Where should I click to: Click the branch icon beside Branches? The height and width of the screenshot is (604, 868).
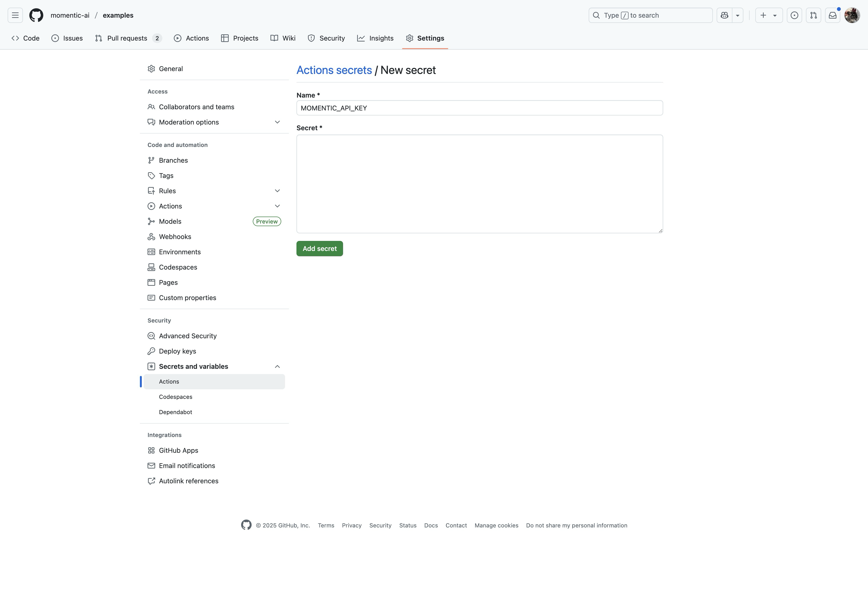click(x=151, y=161)
